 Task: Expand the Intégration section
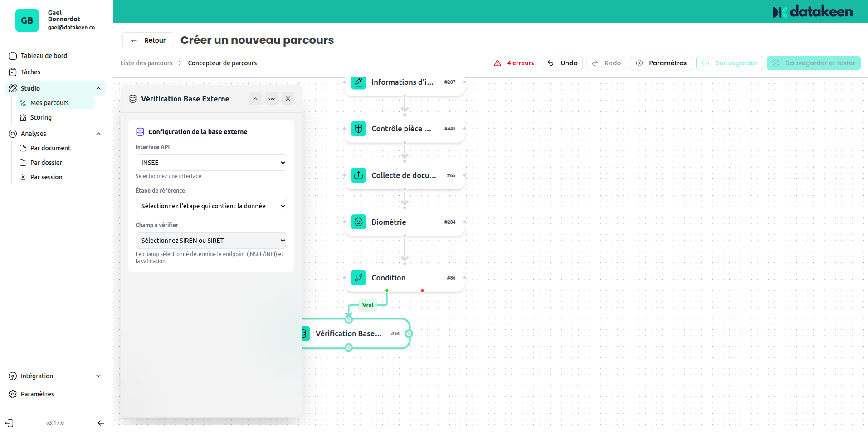[37, 376]
